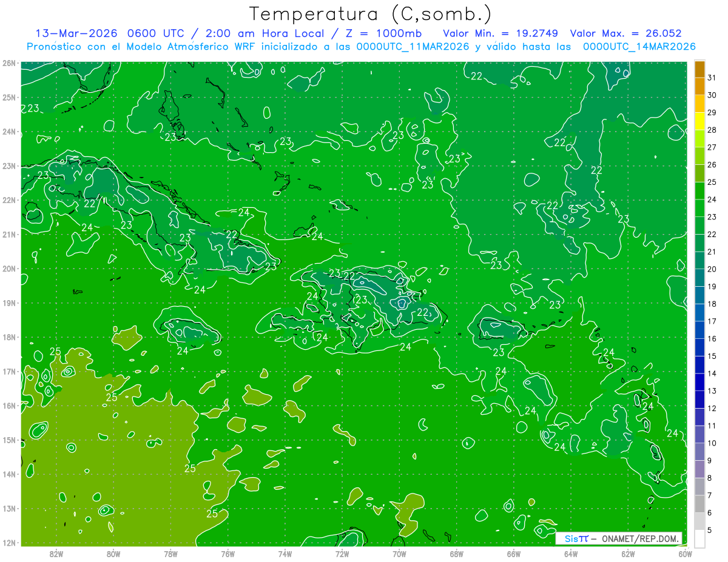This screenshot has height=562, width=728.
Task: Click the dark orange swatch above label 31
Action: coord(699,69)
